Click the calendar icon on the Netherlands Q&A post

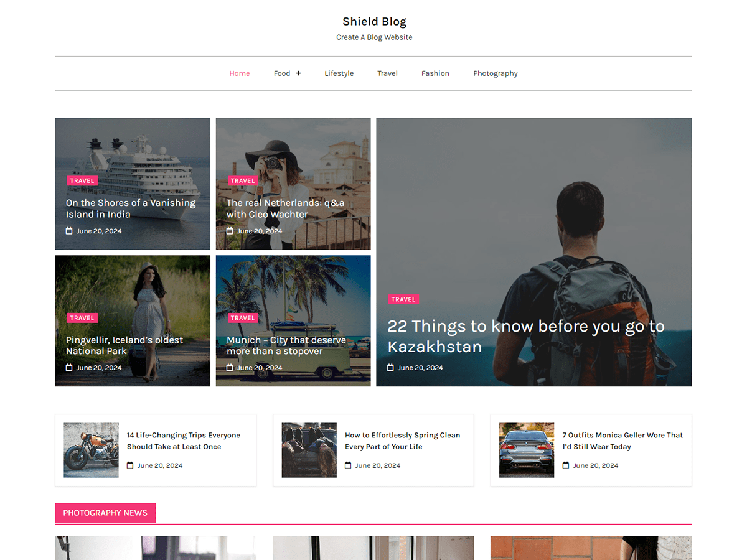(x=231, y=231)
